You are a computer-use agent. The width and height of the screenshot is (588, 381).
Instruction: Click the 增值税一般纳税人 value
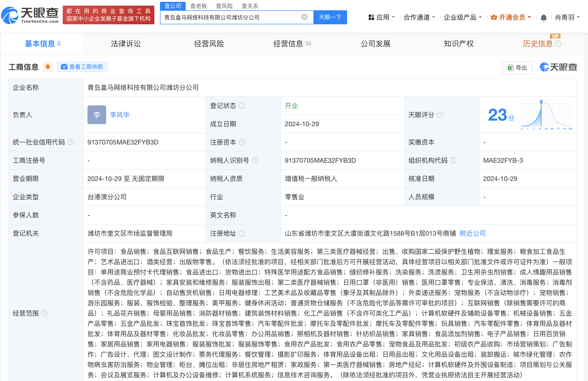(311, 179)
